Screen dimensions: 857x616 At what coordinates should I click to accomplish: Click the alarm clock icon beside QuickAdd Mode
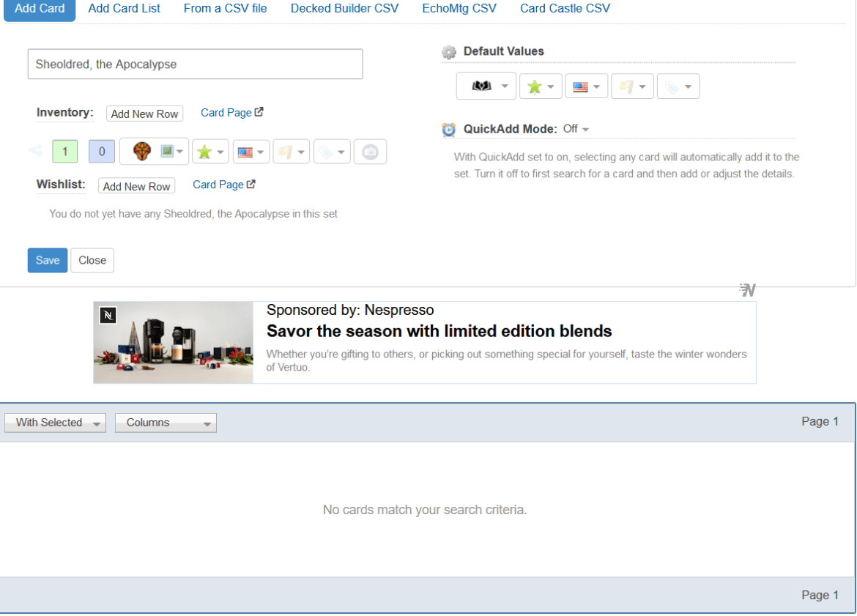(449, 130)
